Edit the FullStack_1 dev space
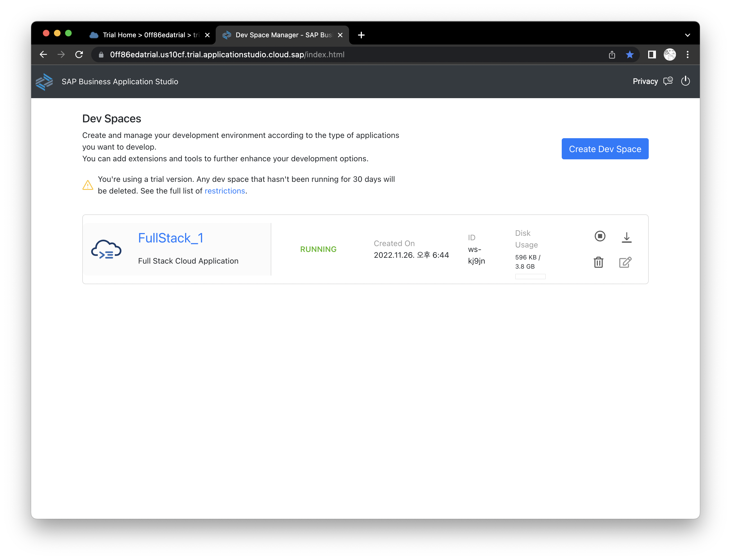This screenshot has height=560, width=731. pyautogui.click(x=625, y=262)
